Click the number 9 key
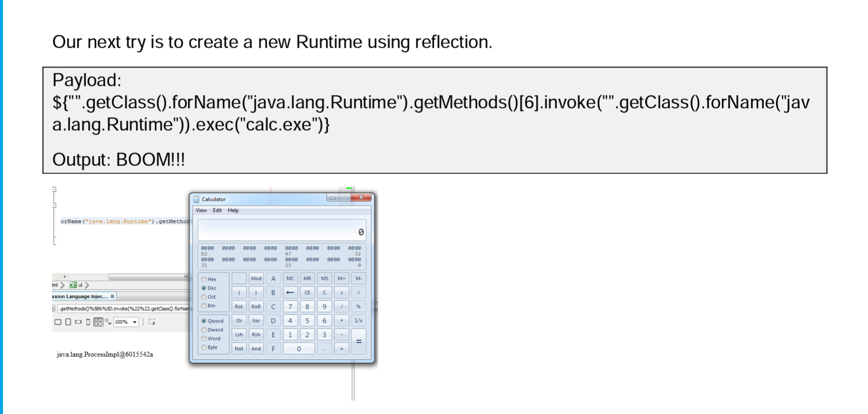868x414 pixels. click(324, 306)
